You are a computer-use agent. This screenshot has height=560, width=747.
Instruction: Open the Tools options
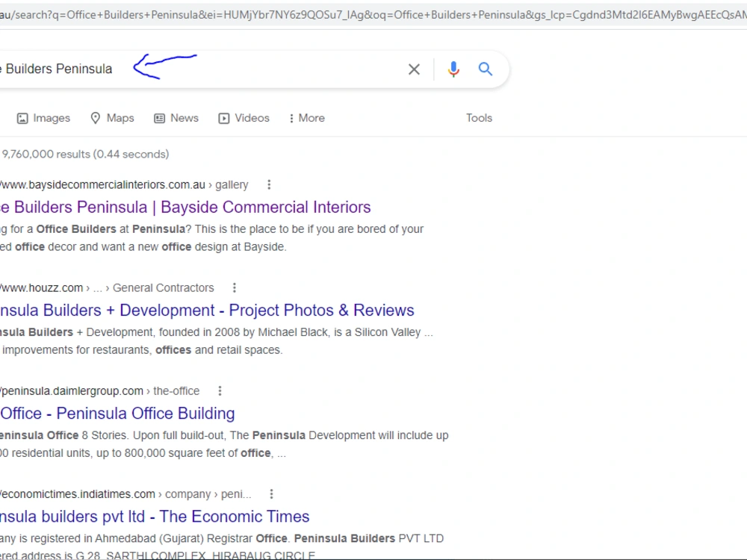click(479, 118)
